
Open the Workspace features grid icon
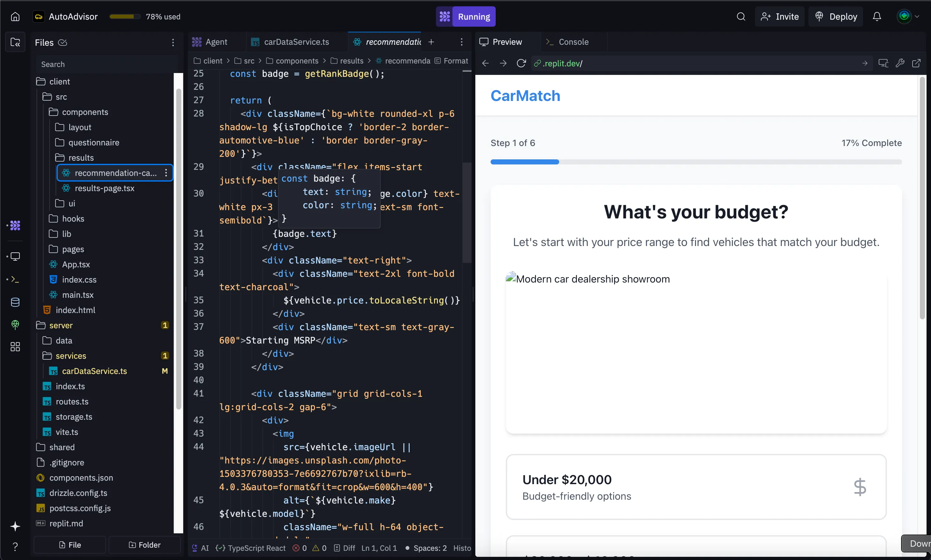15,347
